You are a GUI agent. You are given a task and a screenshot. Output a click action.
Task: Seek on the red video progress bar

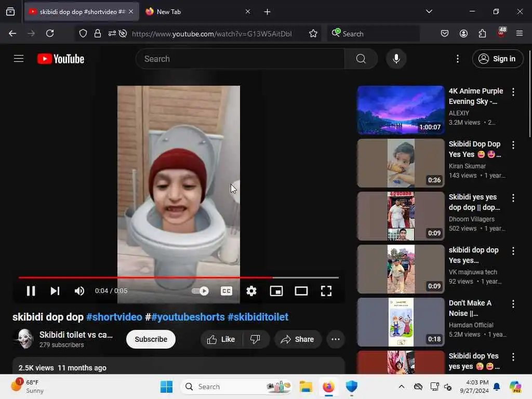coord(179,277)
